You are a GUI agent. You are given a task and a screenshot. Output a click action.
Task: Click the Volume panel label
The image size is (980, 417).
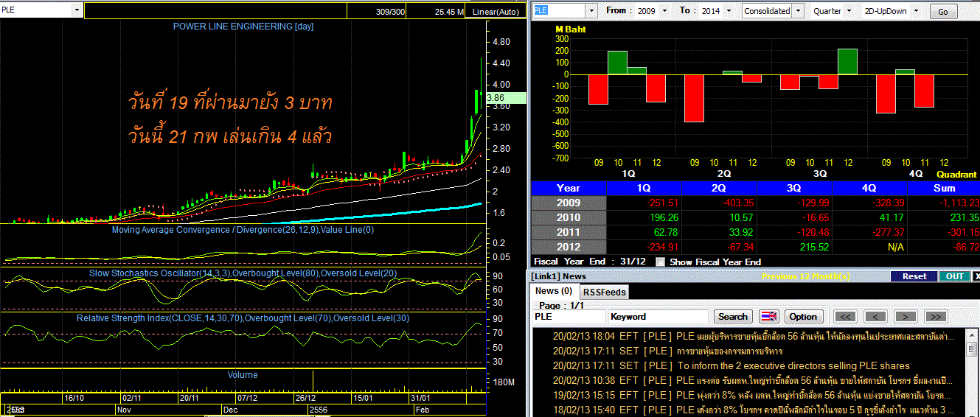coord(243,375)
